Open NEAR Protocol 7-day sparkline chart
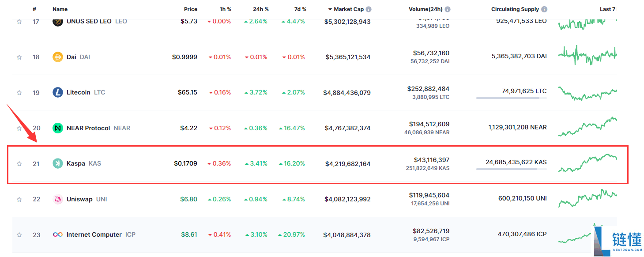 click(588, 127)
